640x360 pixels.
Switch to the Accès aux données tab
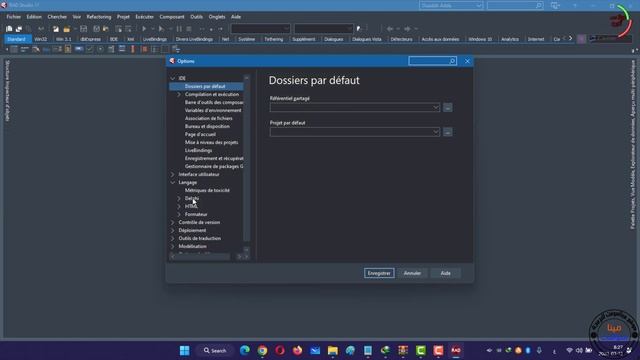click(x=440, y=39)
